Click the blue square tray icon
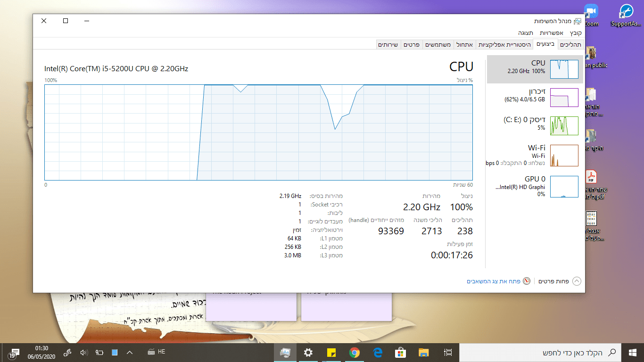 click(x=115, y=352)
